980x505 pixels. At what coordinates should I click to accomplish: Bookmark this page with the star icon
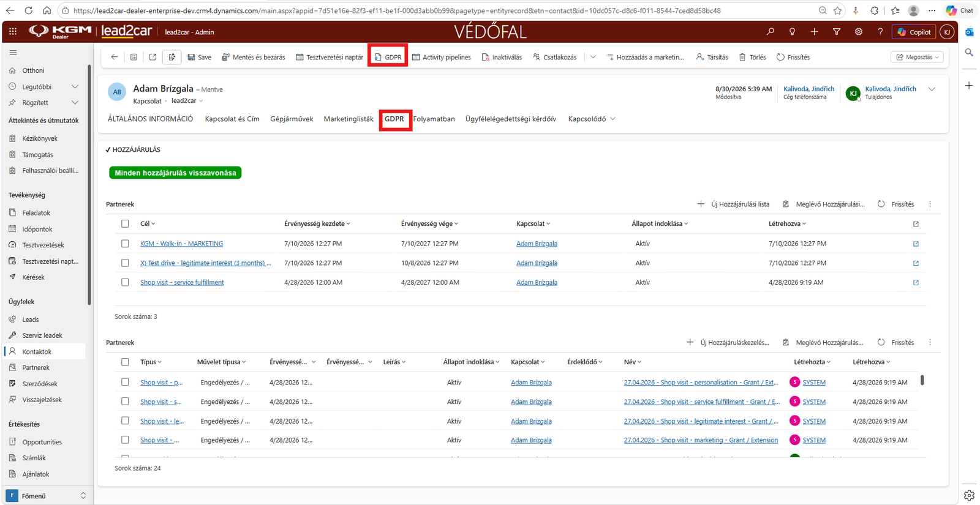pos(837,10)
